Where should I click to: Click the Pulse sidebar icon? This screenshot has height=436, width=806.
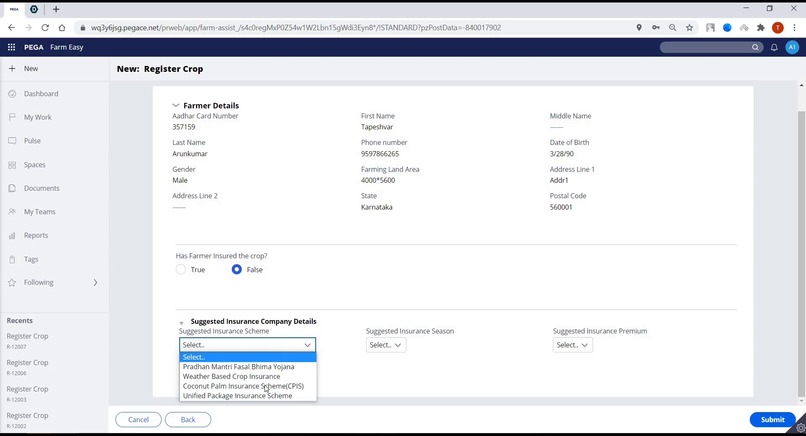pyautogui.click(x=12, y=140)
